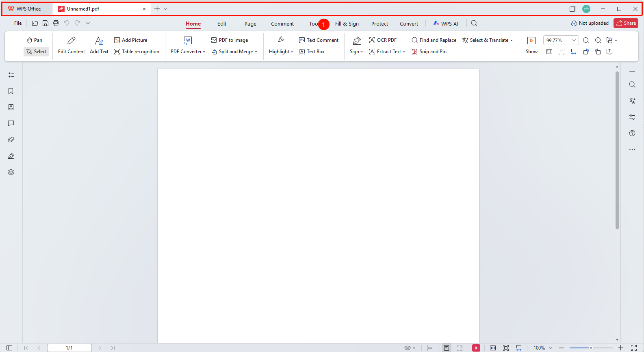Viewport: 644px width, 352px height.
Task: Insert a Text Comment
Action: [x=319, y=40]
